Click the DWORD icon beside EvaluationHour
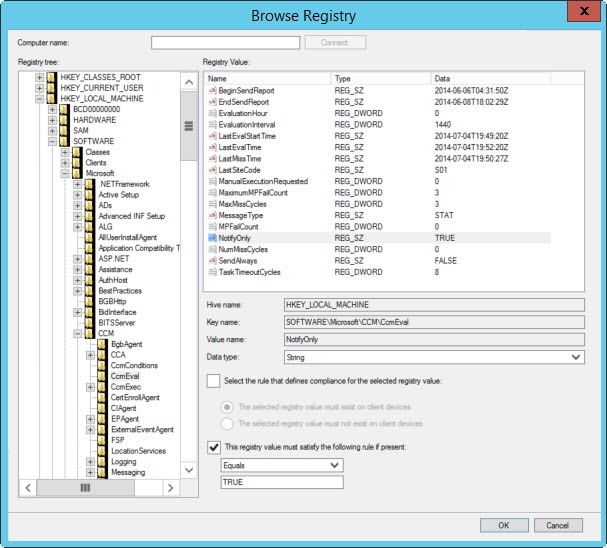The width and height of the screenshot is (607, 548). tap(212, 113)
